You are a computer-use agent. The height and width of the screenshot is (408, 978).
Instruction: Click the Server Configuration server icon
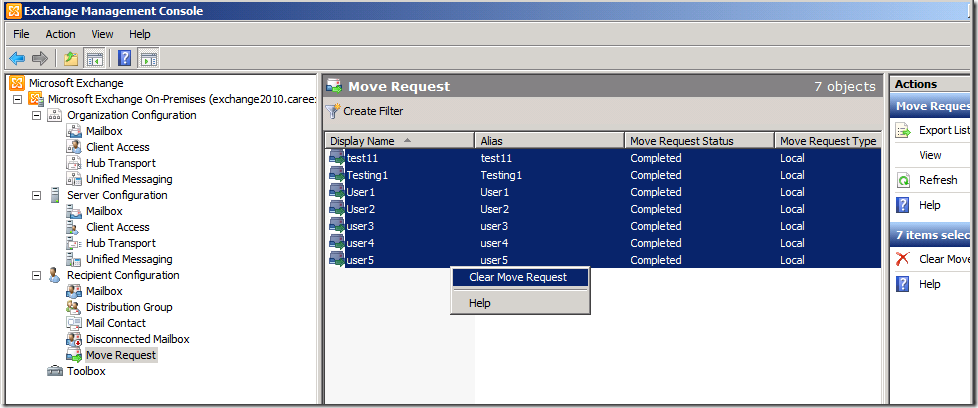56,195
